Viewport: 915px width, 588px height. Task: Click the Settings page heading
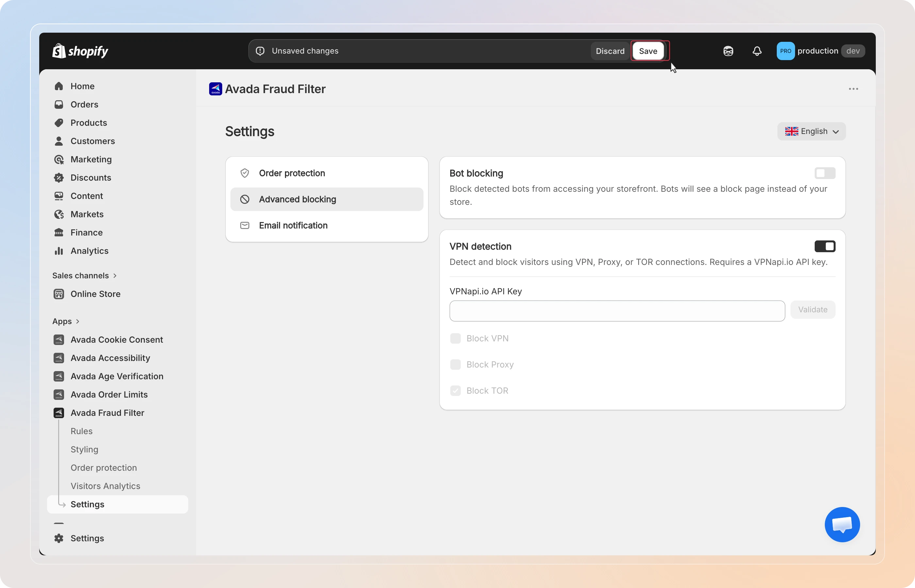[x=250, y=132]
